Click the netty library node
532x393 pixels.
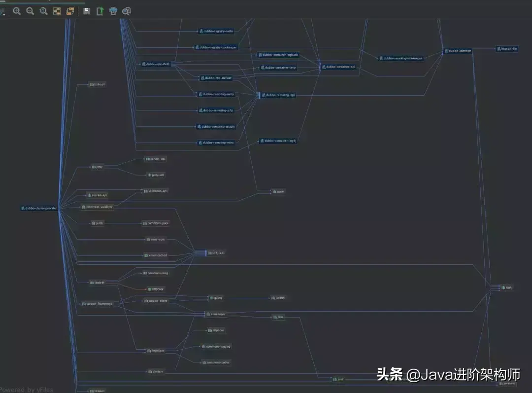(278, 192)
